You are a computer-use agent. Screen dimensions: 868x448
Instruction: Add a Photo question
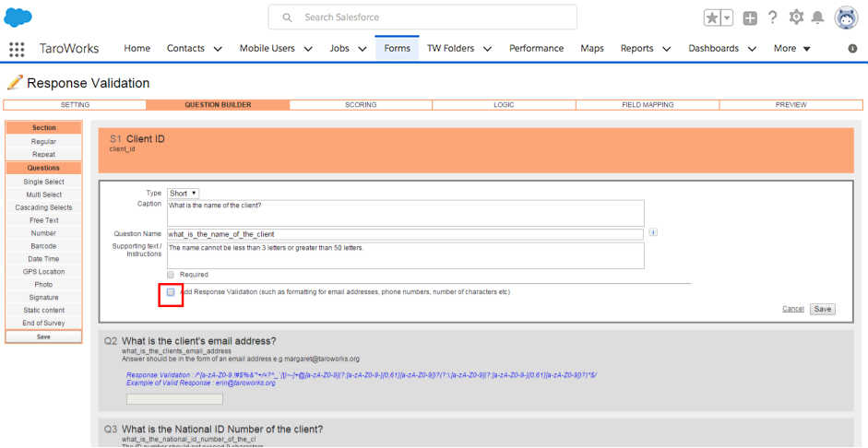[43, 284]
